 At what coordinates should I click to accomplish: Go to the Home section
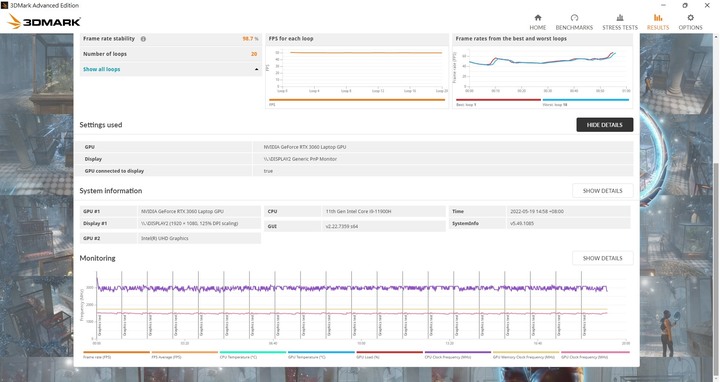538,22
